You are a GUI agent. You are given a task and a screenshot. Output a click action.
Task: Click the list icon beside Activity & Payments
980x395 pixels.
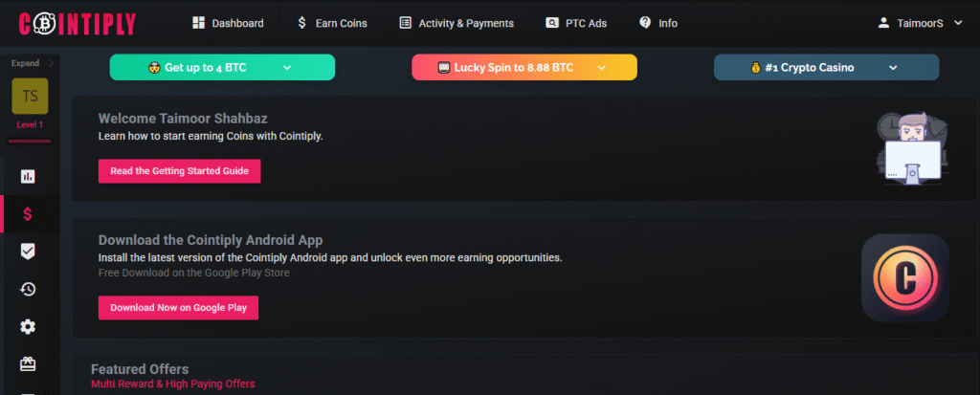(406, 23)
